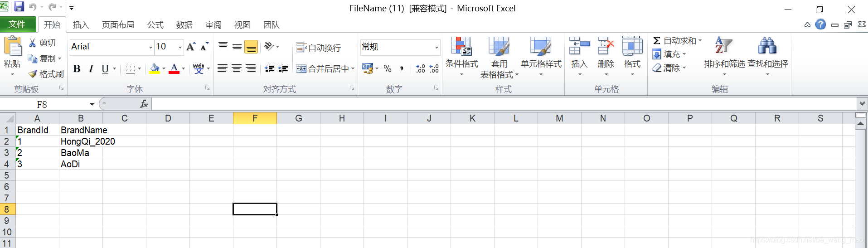Click the increase decimal icon
Screen dimensions: 868x248
click(421, 68)
